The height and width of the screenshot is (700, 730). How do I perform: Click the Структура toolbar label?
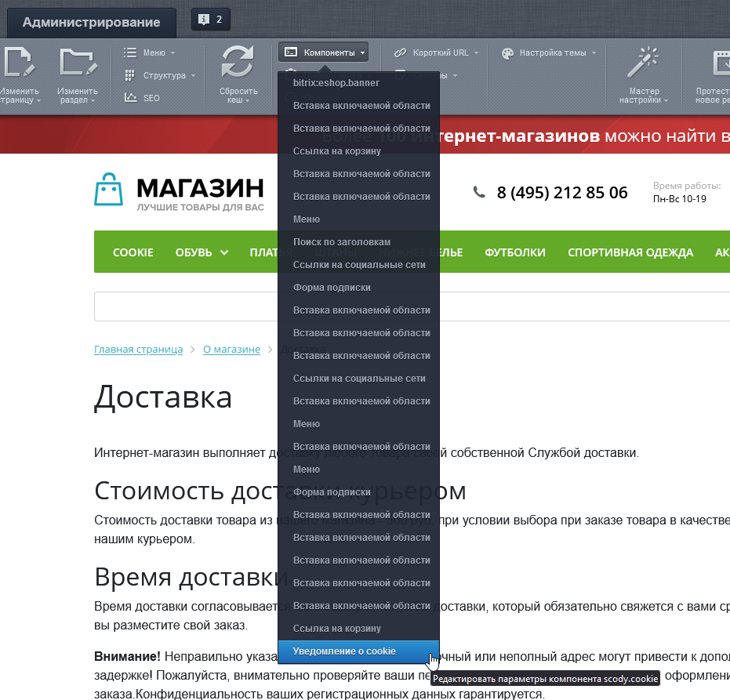(x=165, y=75)
